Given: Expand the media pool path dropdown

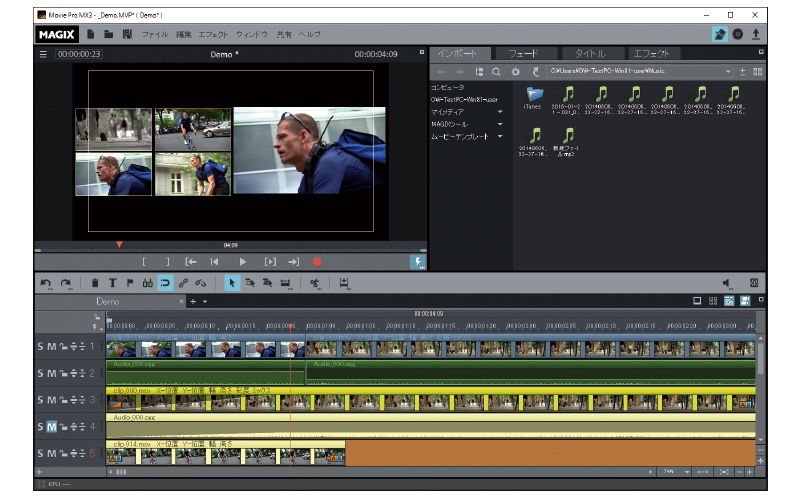Looking at the screenshot, I should point(728,71).
